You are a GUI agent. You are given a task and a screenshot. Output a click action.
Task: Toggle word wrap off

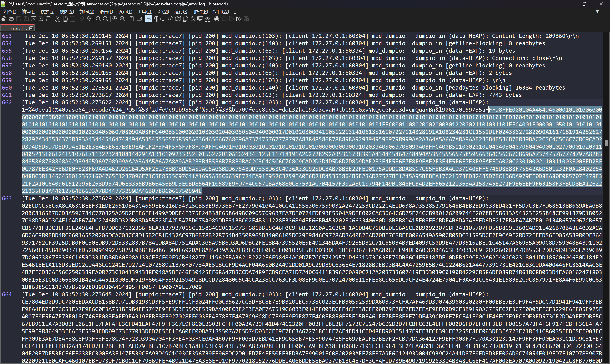148,19
